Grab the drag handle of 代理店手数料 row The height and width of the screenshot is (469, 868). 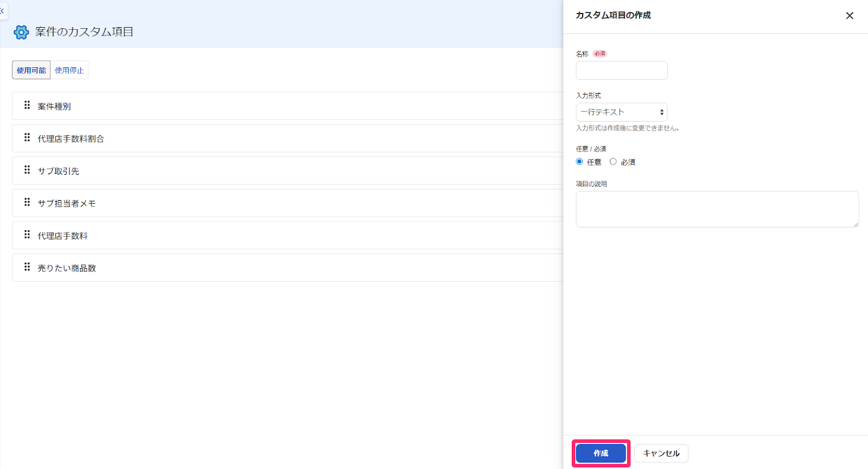point(27,234)
